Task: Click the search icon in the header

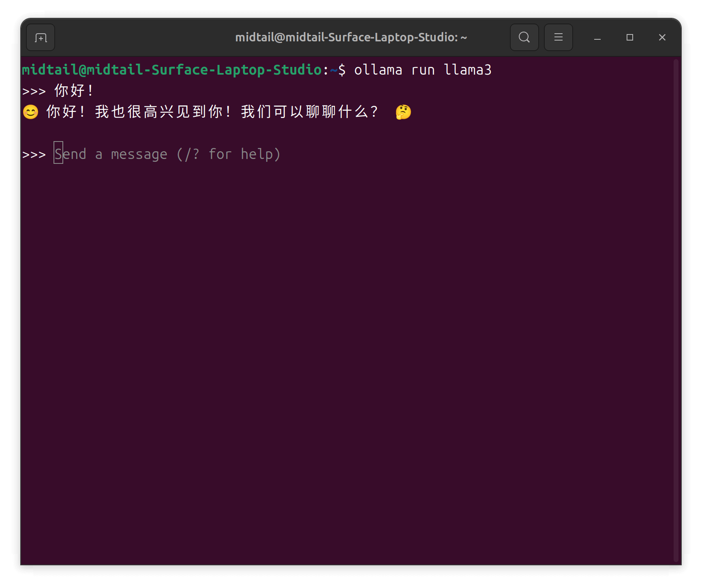Action: tap(524, 38)
